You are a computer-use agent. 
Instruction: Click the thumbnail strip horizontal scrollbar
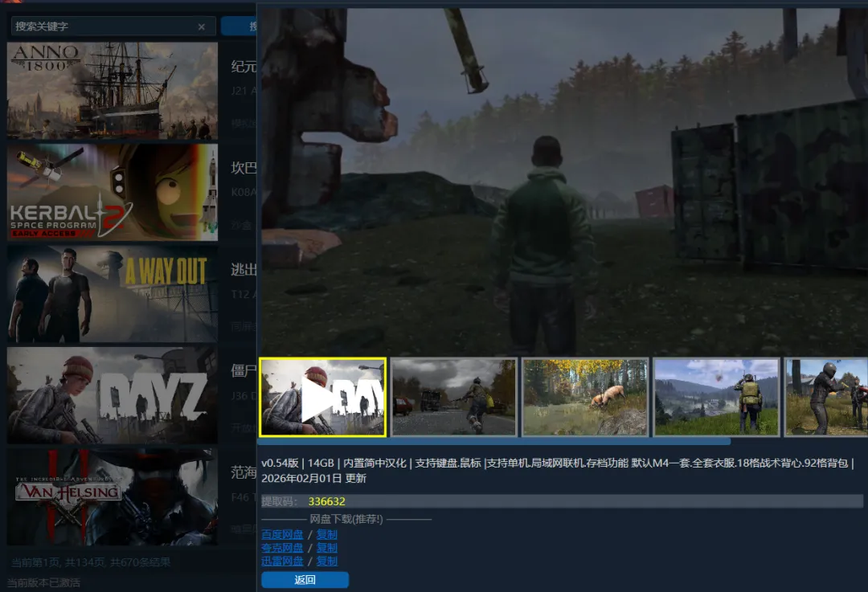coord(494,442)
